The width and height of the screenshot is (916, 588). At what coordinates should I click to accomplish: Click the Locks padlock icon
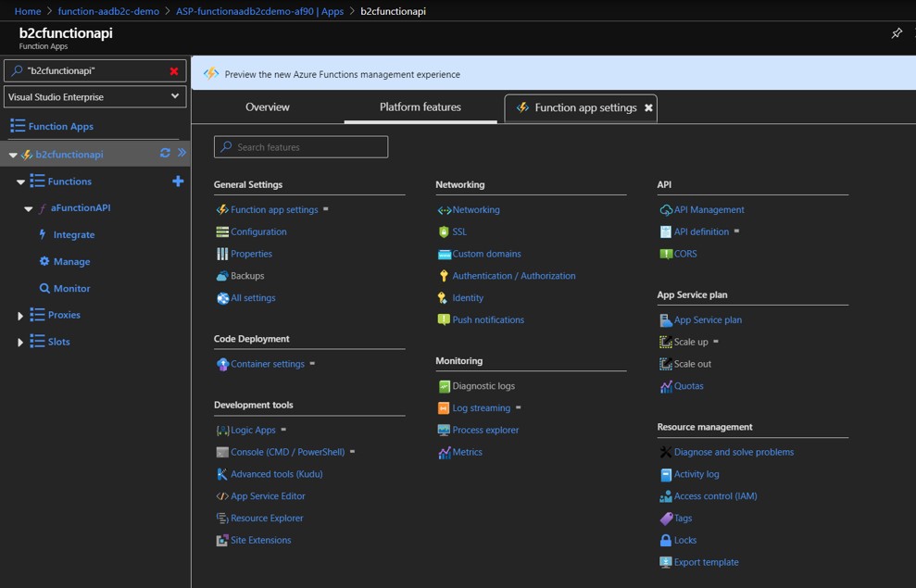(665, 540)
